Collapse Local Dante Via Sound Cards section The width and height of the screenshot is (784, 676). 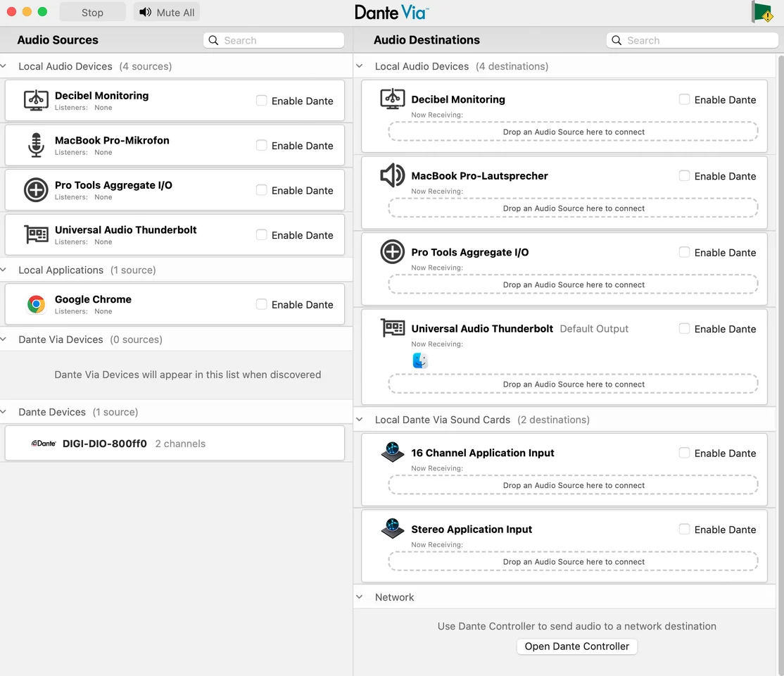click(x=360, y=420)
